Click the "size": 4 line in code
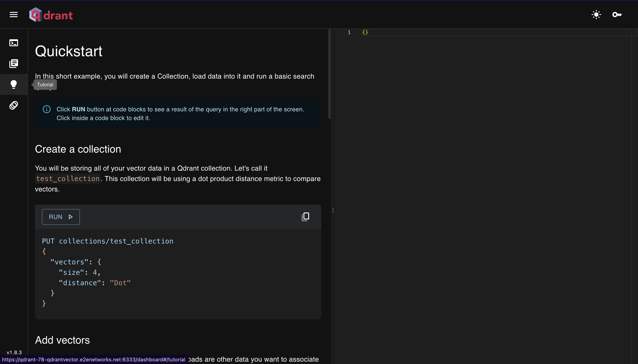Viewport: 638px width, 364px height. 79,272
